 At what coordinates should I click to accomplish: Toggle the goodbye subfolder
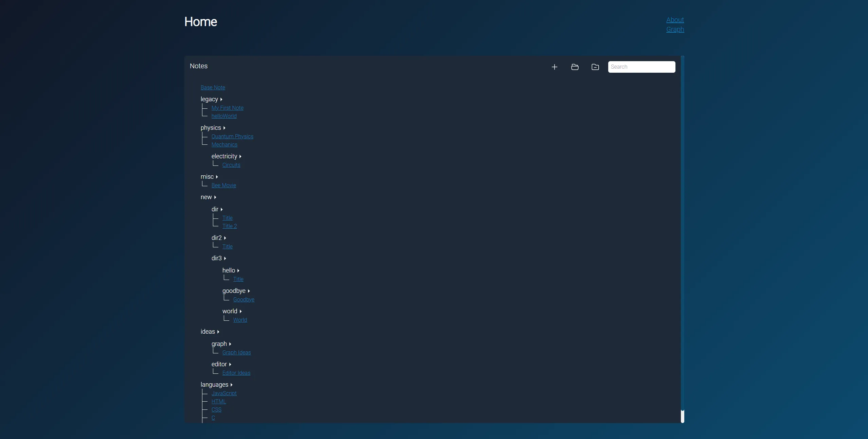pyautogui.click(x=249, y=291)
